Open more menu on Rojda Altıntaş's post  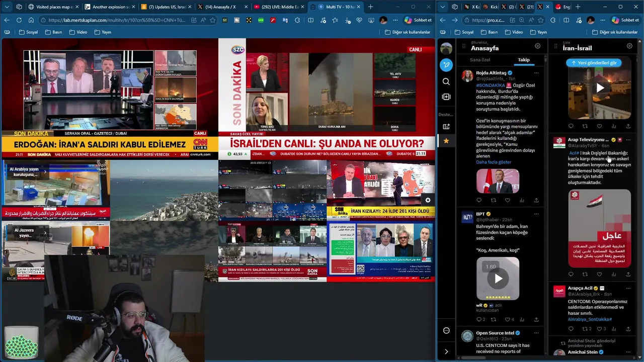(x=536, y=73)
